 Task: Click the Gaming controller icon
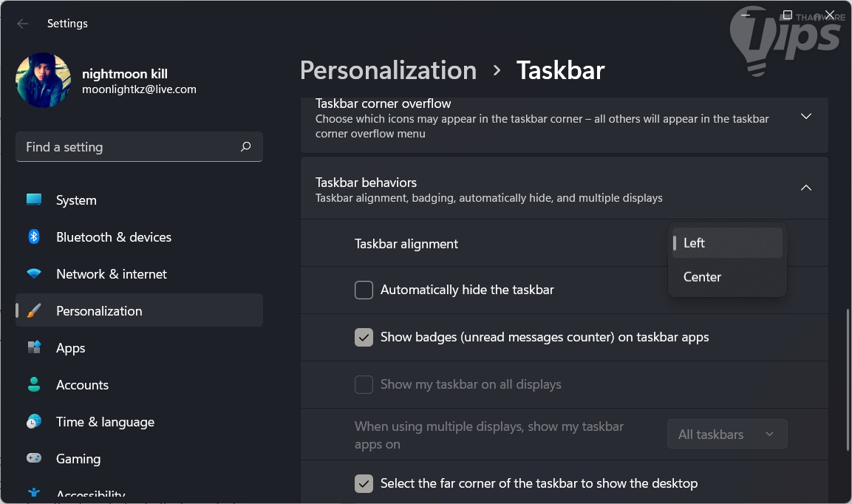click(x=34, y=458)
